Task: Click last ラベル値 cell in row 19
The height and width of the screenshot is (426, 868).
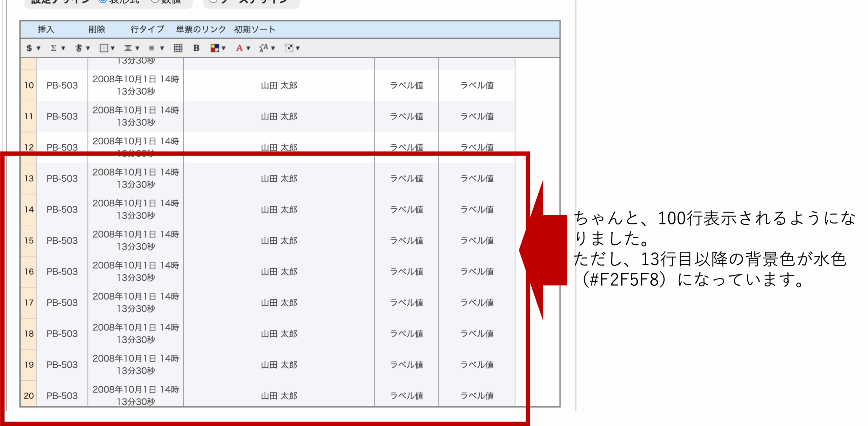Action: point(477,365)
